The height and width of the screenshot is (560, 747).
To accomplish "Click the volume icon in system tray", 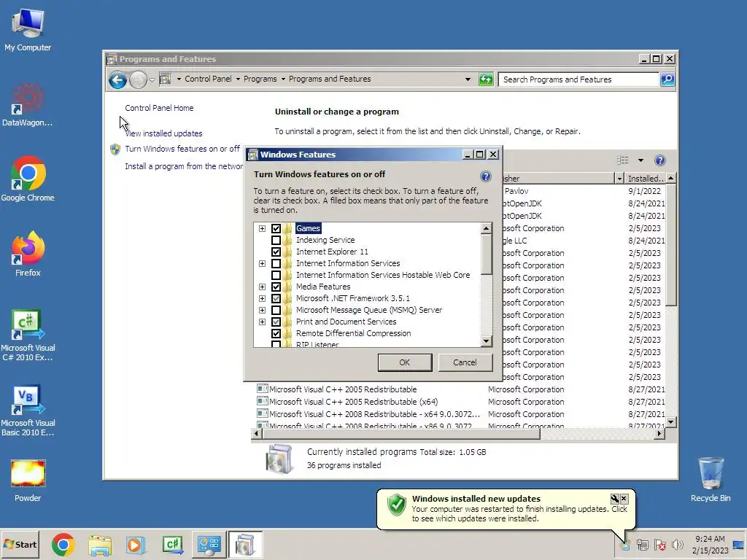I will click(677, 545).
